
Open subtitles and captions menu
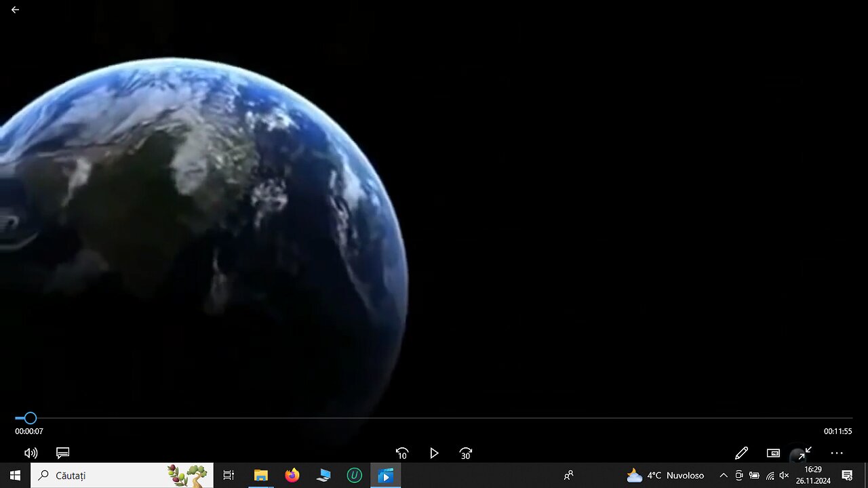click(62, 453)
